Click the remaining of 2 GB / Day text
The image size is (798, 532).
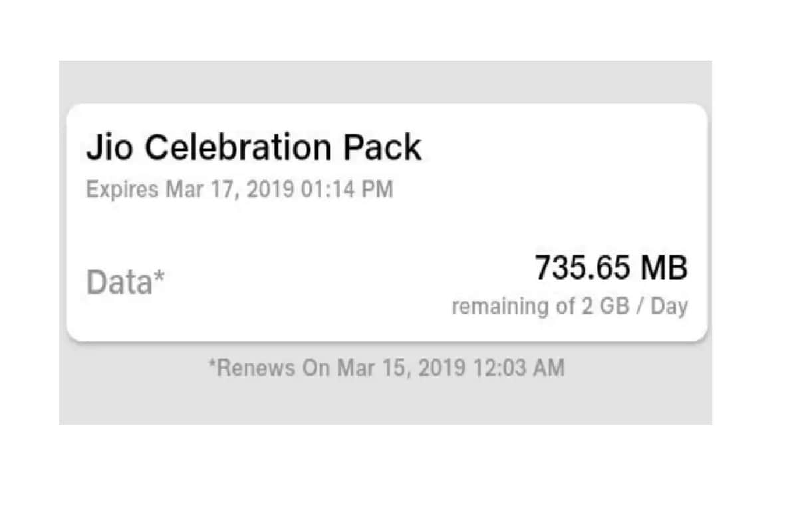[x=570, y=306]
